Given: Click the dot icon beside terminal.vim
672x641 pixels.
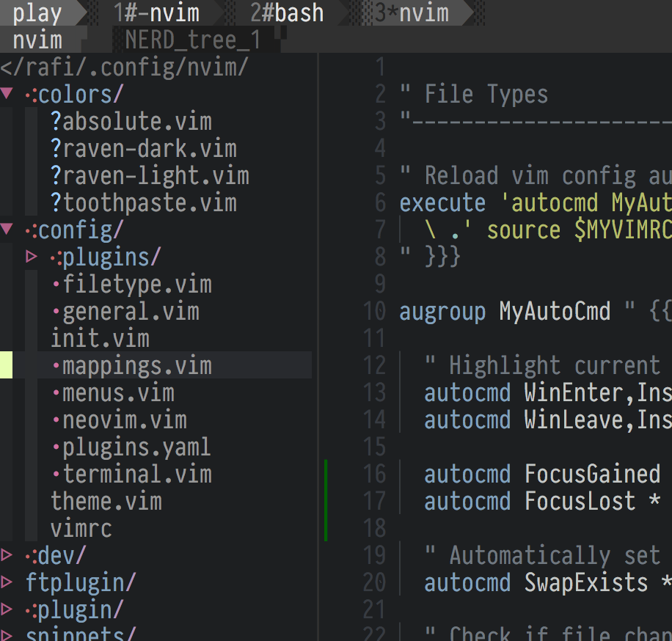Looking at the screenshot, I should (x=57, y=474).
